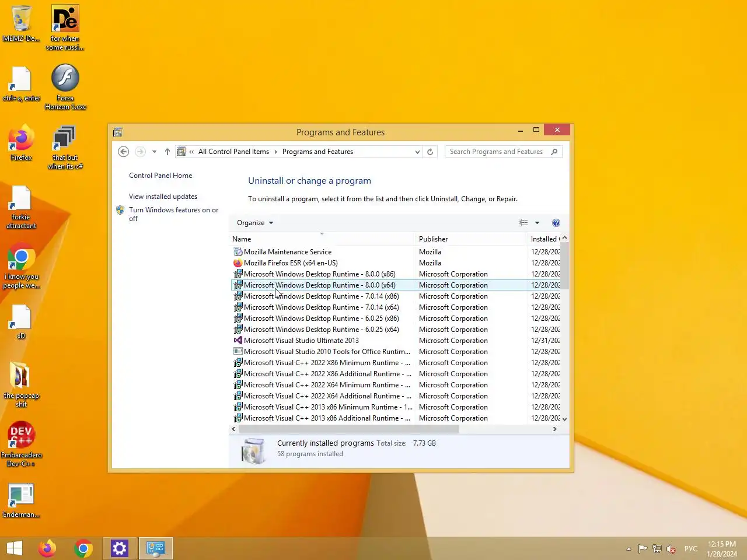The height and width of the screenshot is (560, 747).
Task: Open Action Center flag in system tray
Action: click(643, 549)
